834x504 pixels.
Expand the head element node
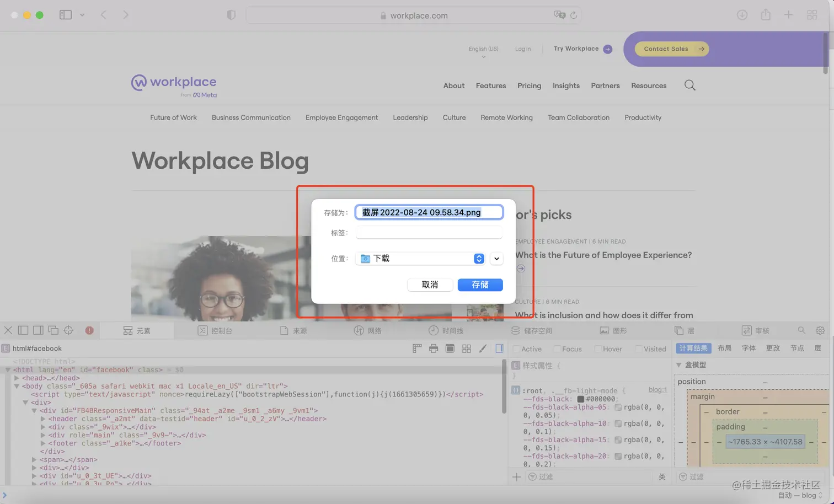[17, 378]
